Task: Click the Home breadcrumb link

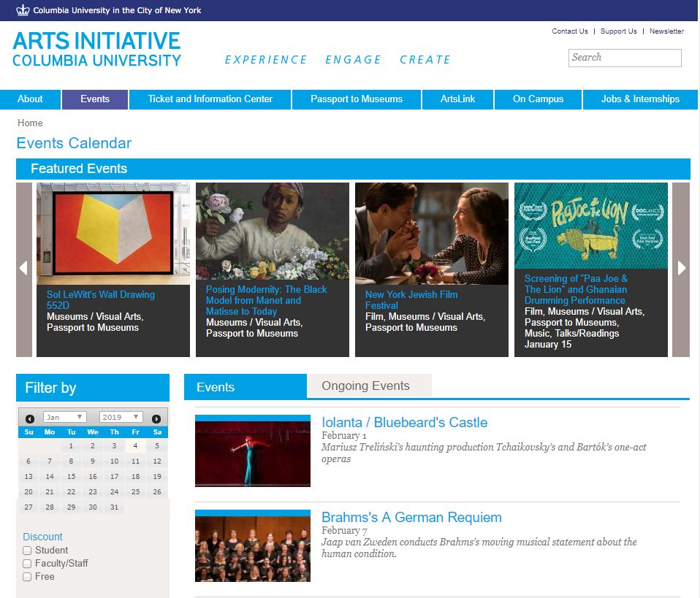Action: pos(30,123)
